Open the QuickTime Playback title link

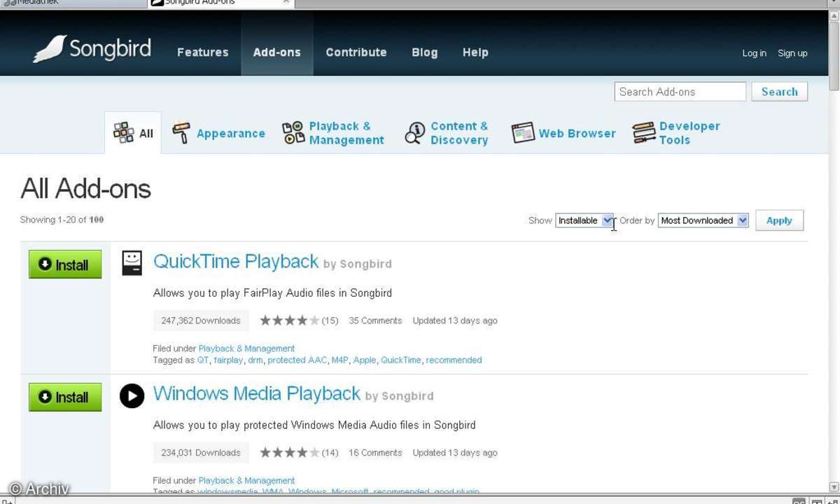tap(236, 262)
